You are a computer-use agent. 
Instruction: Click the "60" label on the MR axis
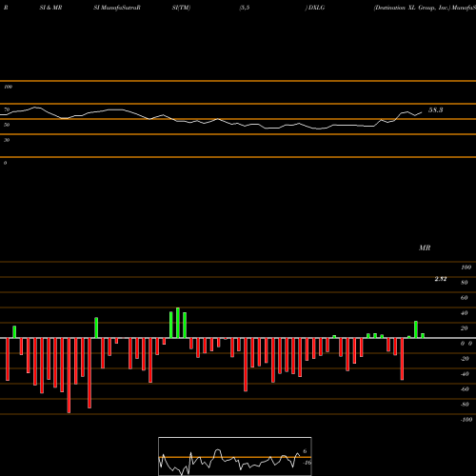point(465,298)
